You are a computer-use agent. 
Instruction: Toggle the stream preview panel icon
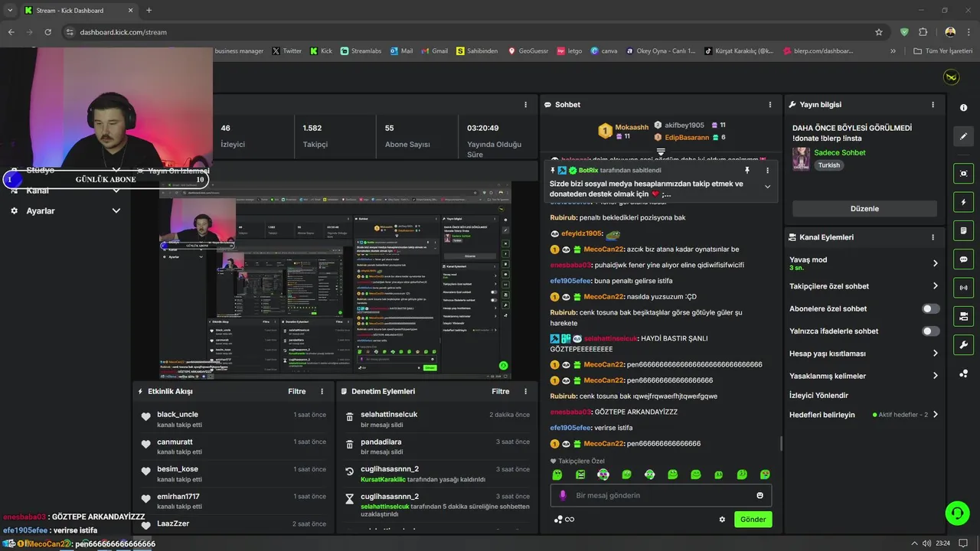[963, 173]
